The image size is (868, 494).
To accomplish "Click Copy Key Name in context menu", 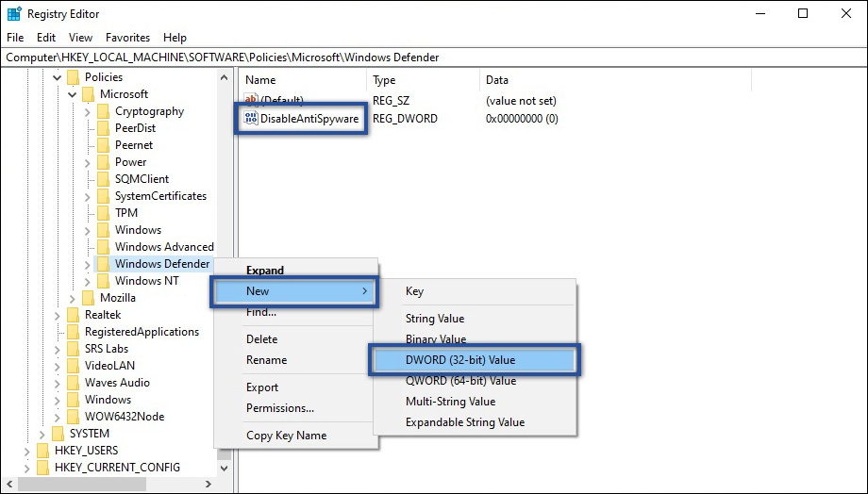I will tap(286, 436).
